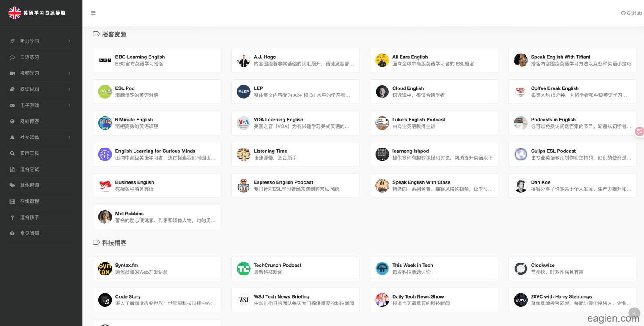The width and height of the screenshot is (644, 326).
Task: Click the UK flag site logo
Action: (15, 13)
